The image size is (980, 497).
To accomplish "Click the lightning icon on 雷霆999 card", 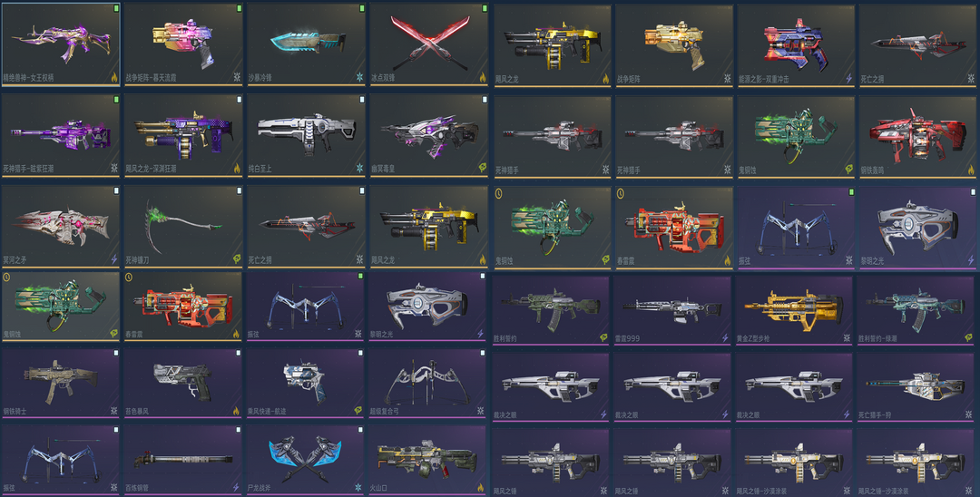I will point(725,337).
